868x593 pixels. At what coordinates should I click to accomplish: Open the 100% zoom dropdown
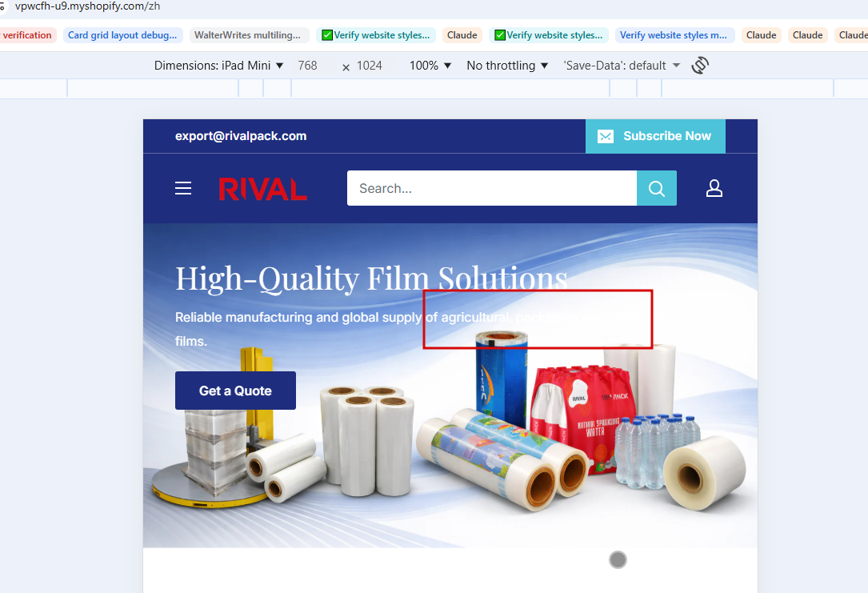(430, 66)
